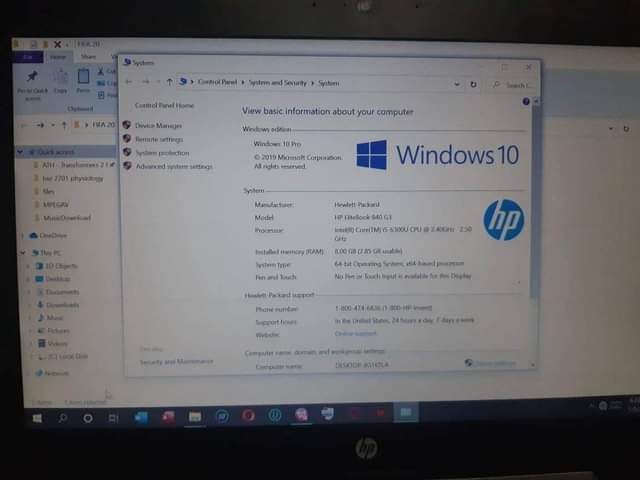Click the HP logo in System info
The width and height of the screenshot is (640, 480).
click(x=504, y=220)
